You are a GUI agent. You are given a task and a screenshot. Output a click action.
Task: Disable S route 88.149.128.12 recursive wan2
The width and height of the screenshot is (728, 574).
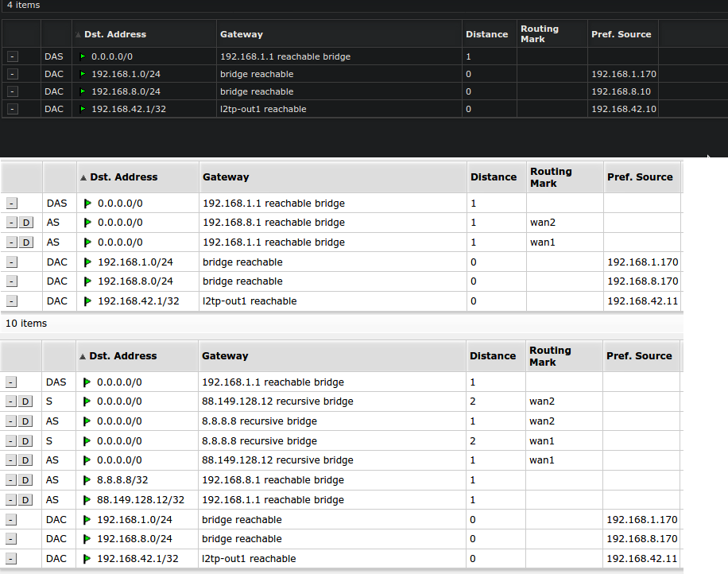(25, 401)
